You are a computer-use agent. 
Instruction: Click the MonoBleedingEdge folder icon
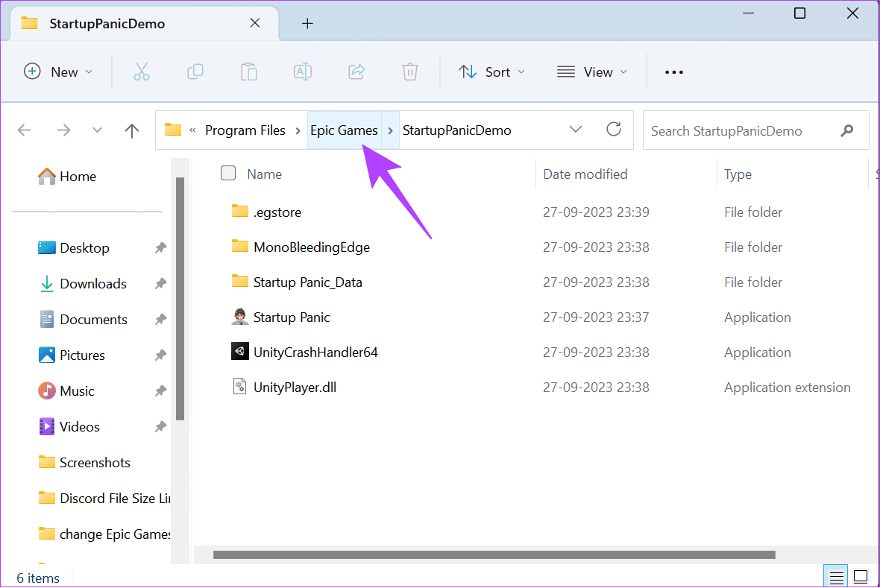(x=239, y=247)
